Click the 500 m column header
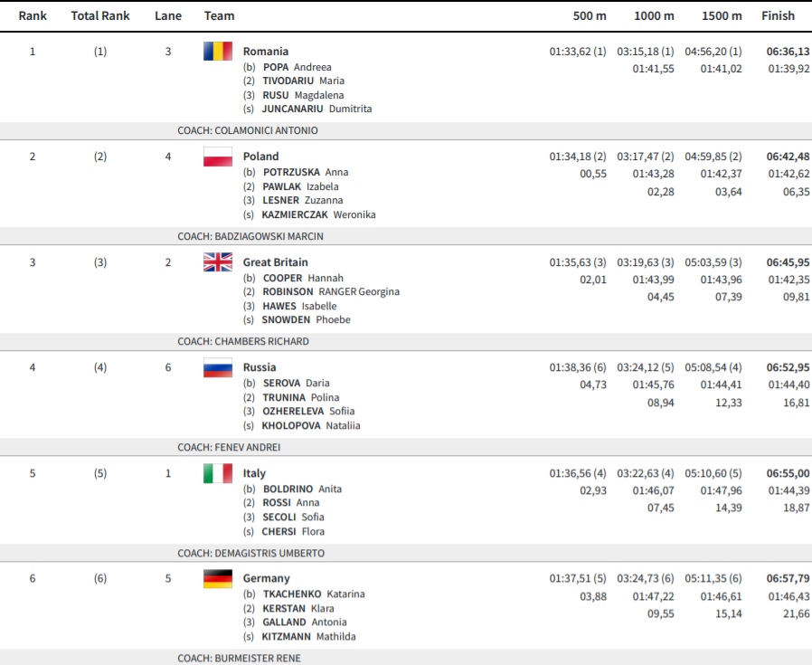 click(x=590, y=15)
